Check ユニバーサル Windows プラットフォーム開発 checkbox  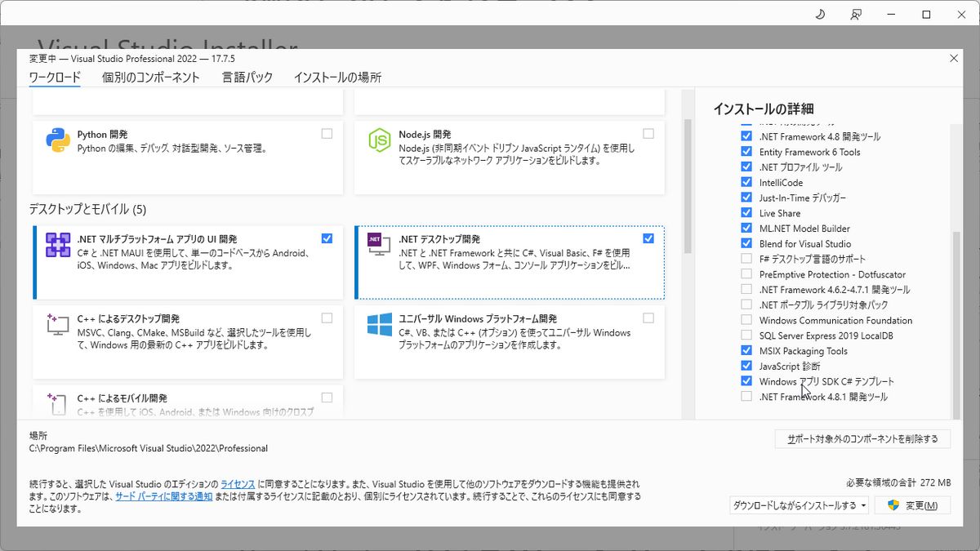click(x=648, y=318)
